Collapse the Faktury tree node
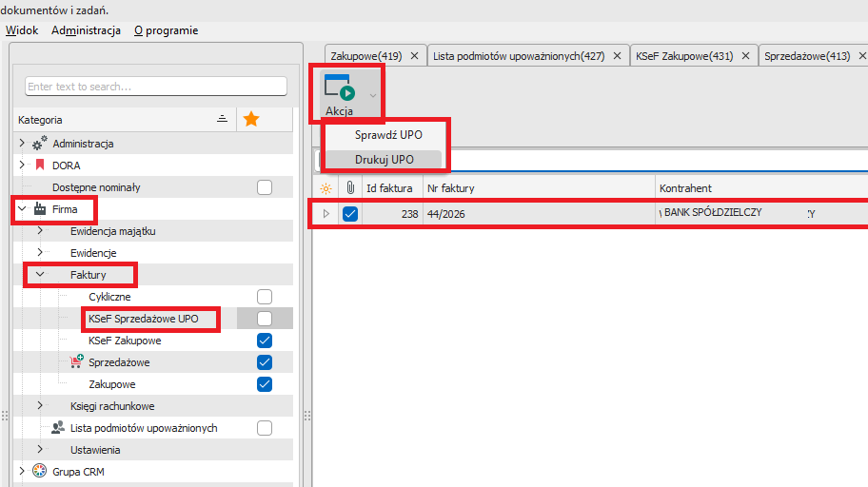This screenshot has height=487, width=868. tap(40, 275)
